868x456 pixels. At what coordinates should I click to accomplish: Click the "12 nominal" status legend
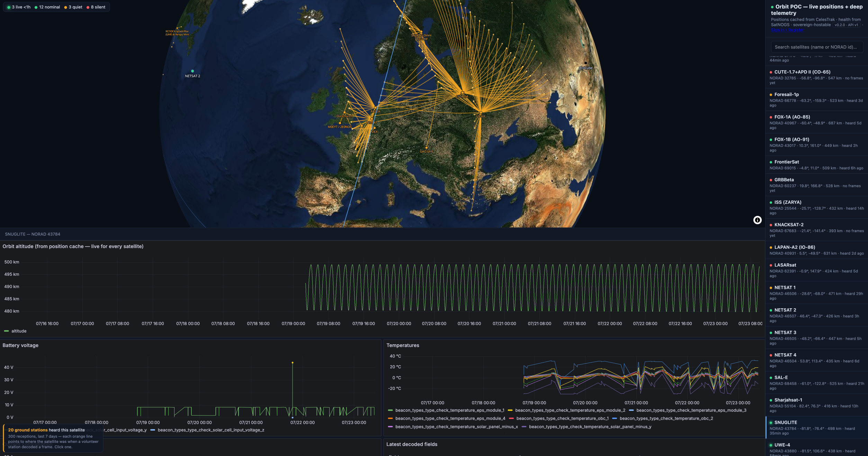(x=47, y=7)
